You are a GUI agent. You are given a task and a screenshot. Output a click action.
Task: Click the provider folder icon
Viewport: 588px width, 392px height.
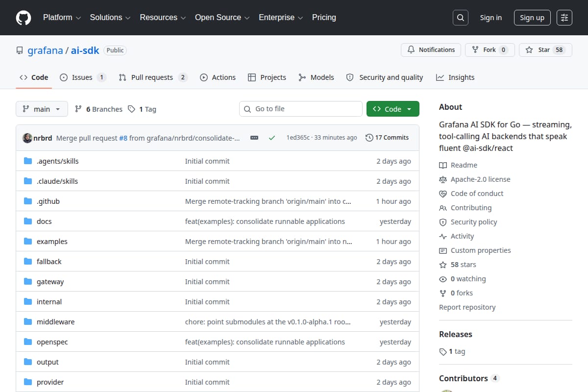pos(28,382)
